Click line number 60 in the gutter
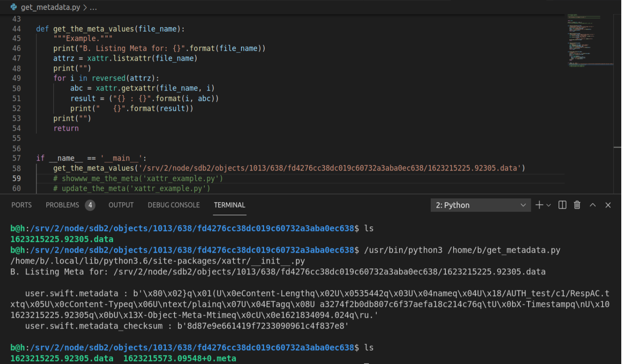The height and width of the screenshot is (364, 623). pyautogui.click(x=16, y=188)
